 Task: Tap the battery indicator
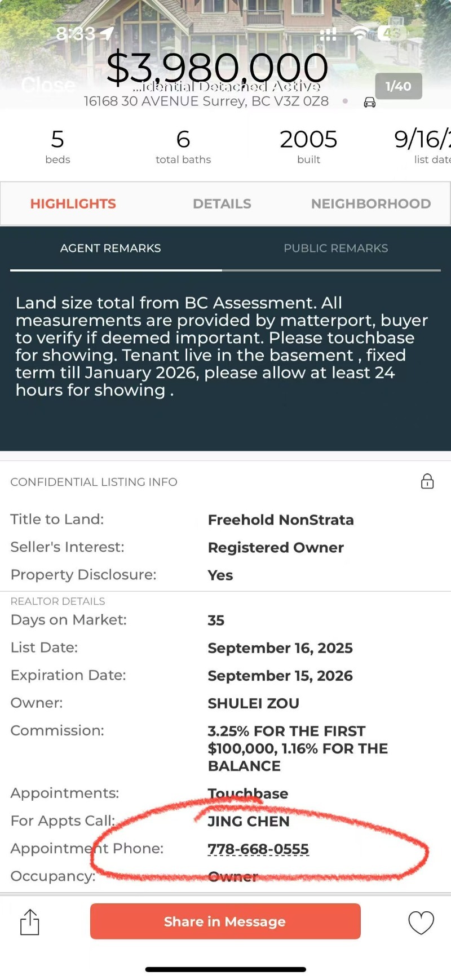[x=390, y=33]
